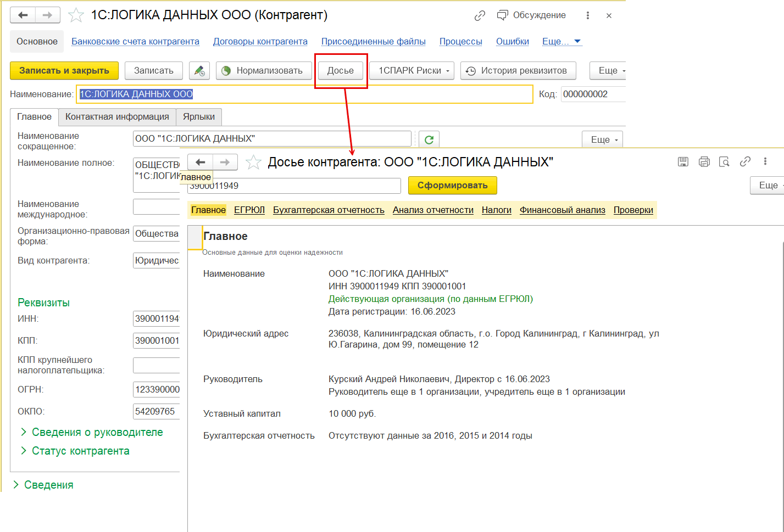Open the top toolbar Еще dropdown
This screenshot has width=784, height=532.
point(608,71)
